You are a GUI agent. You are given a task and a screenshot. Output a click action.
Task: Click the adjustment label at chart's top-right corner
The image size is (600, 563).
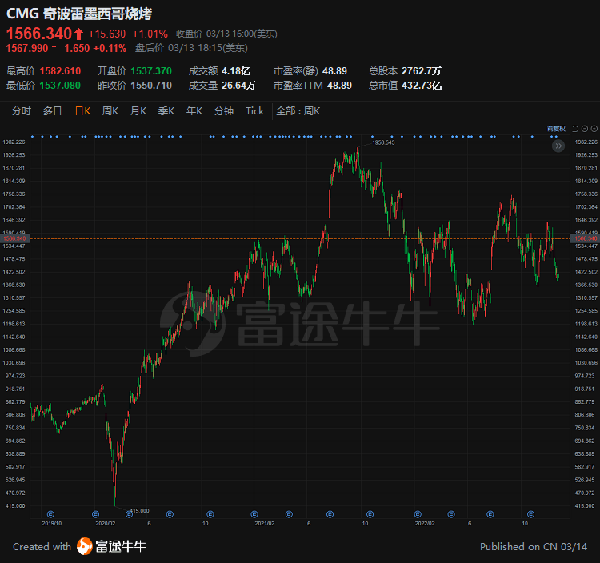pos(584,129)
